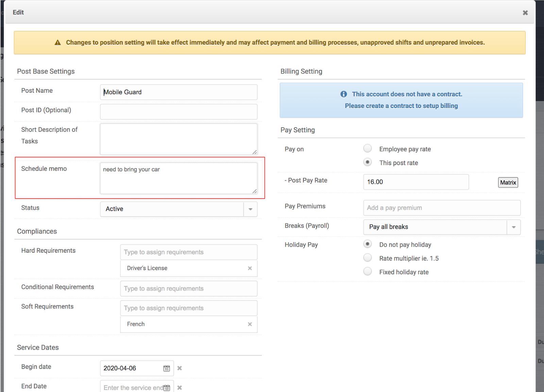Open the create a contract link
Viewport: 544px width, 392px height.
[x=401, y=106]
